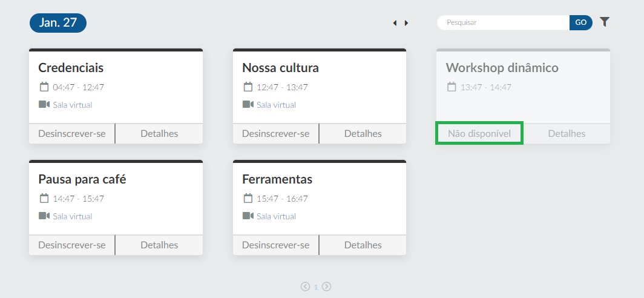Click the Nossa cultura card title
The image size is (644, 298).
280,67
